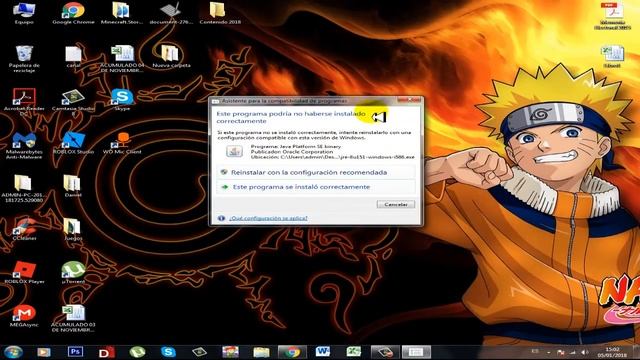Select the Skype desktop shortcut

point(122,100)
